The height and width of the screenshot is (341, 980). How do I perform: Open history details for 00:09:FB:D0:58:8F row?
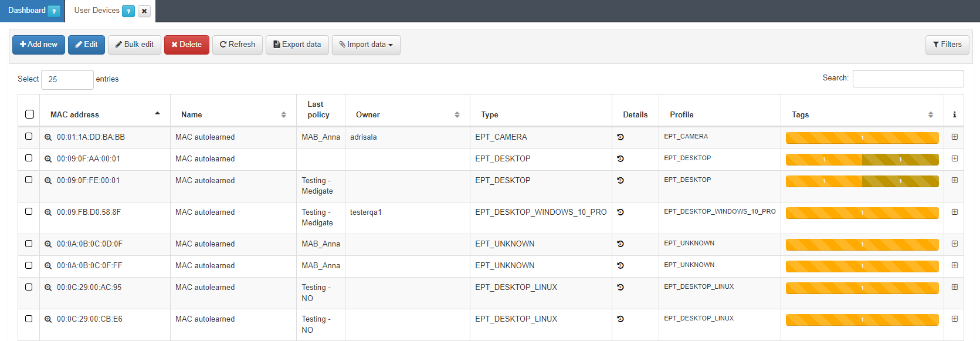tap(620, 212)
